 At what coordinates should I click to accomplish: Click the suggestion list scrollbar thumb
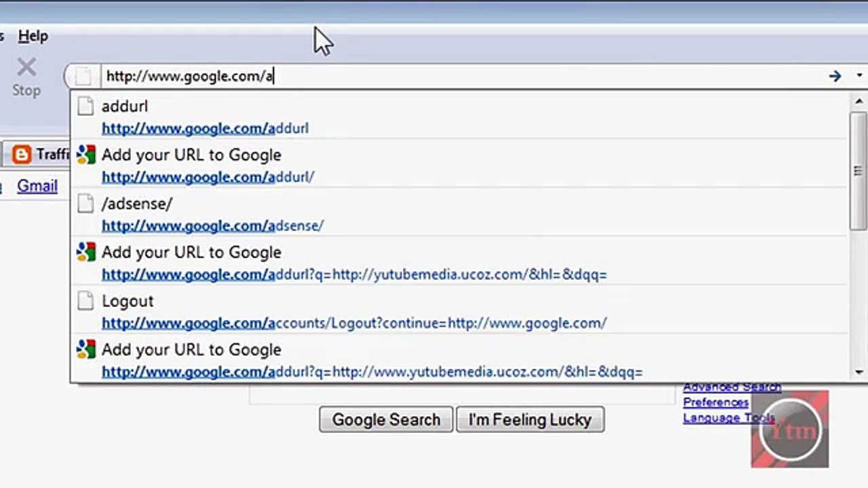click(859, 171)
